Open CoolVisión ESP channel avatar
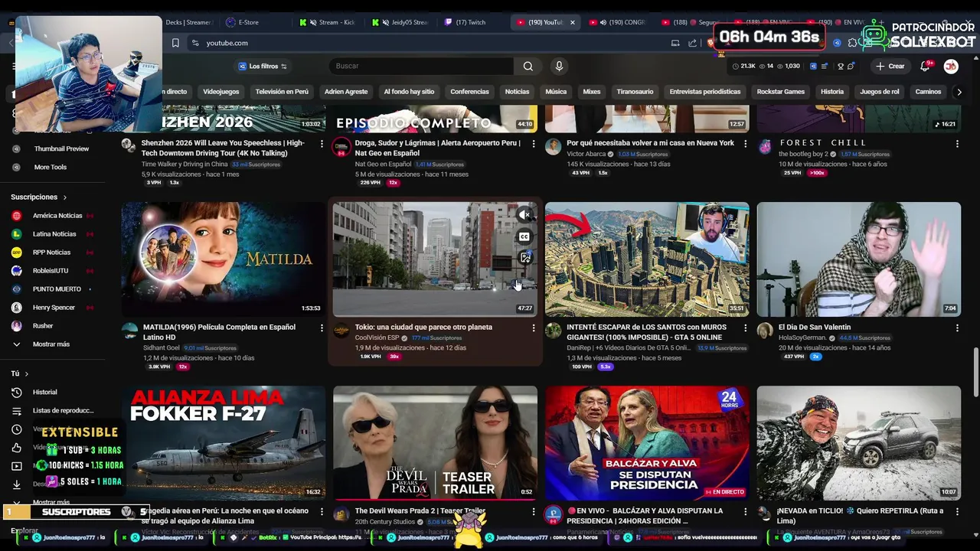 (341, 331)
